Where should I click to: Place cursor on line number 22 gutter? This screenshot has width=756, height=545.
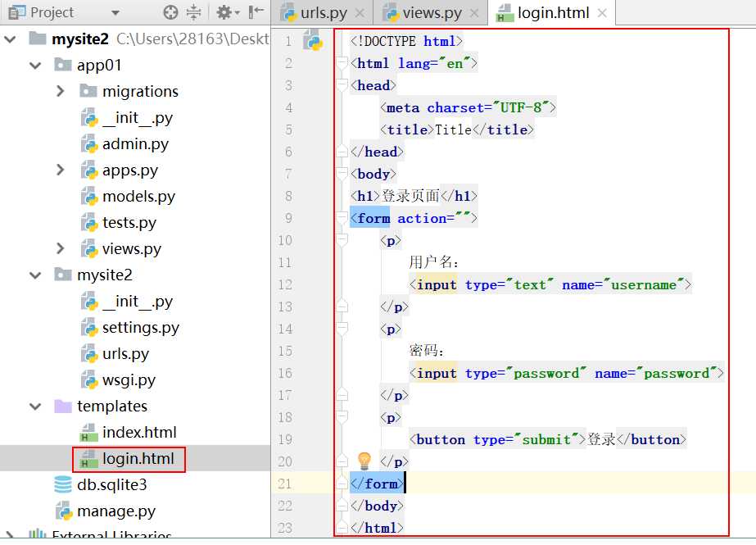(x=285, y=506)
